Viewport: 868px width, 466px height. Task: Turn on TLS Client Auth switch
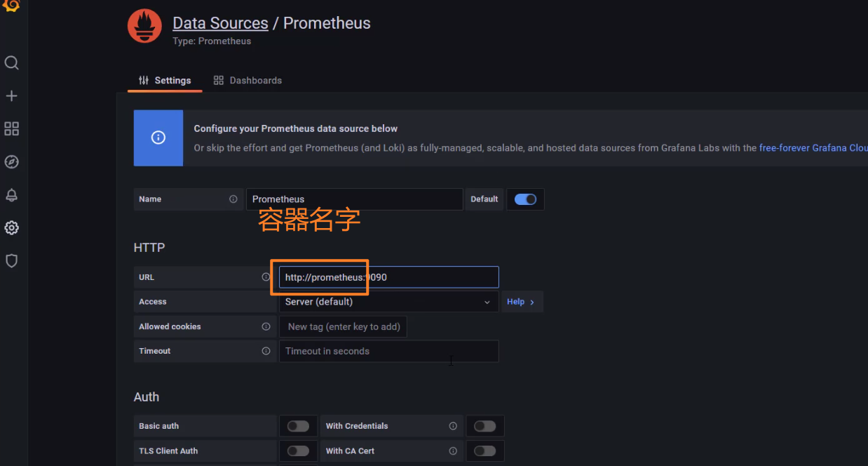(298, 451)
